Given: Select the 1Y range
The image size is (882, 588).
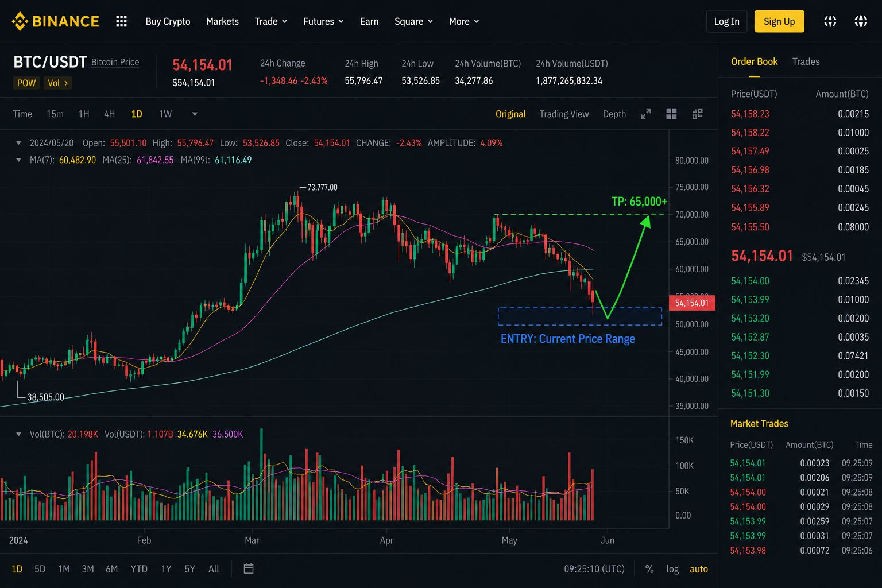Looking at the screenshot, I should (x=166, y=569).
